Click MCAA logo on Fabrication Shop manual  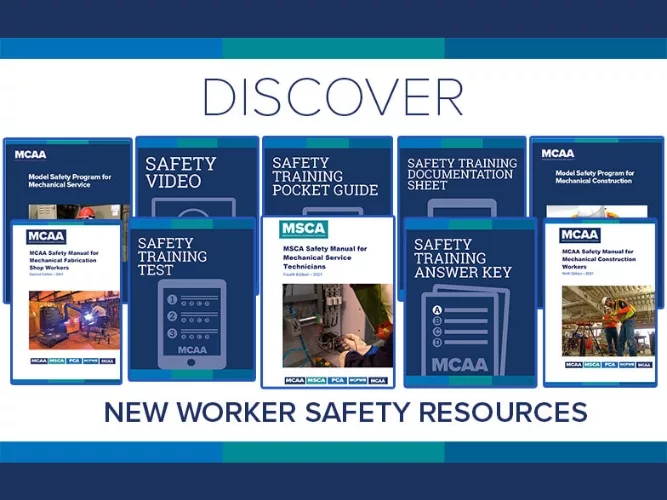click(46, 236)
